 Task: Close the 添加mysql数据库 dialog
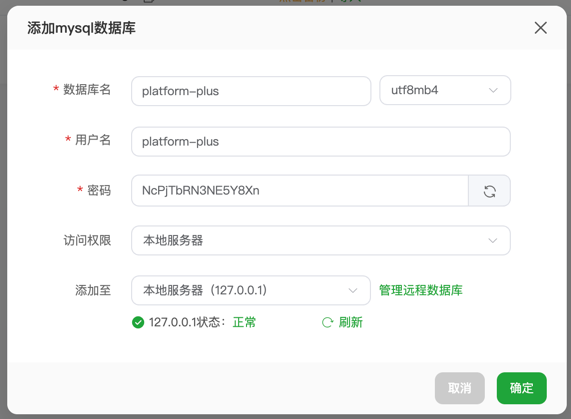[540, 28]
